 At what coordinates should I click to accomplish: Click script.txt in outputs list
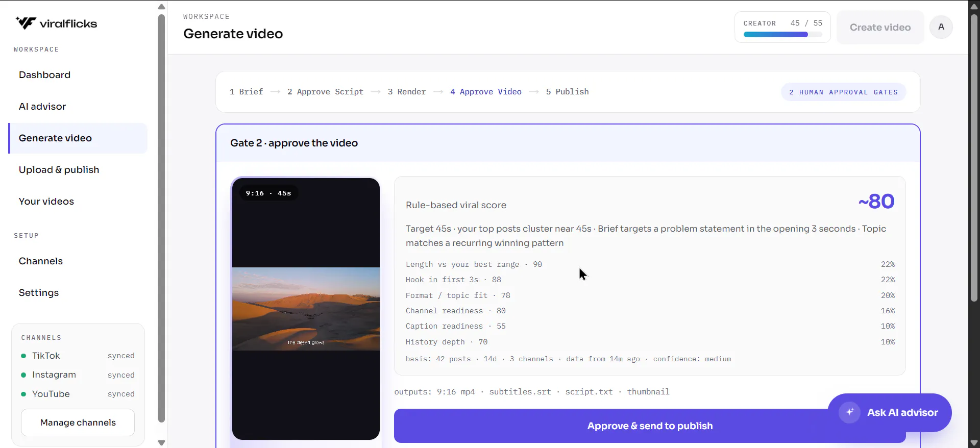click(589, 392)
